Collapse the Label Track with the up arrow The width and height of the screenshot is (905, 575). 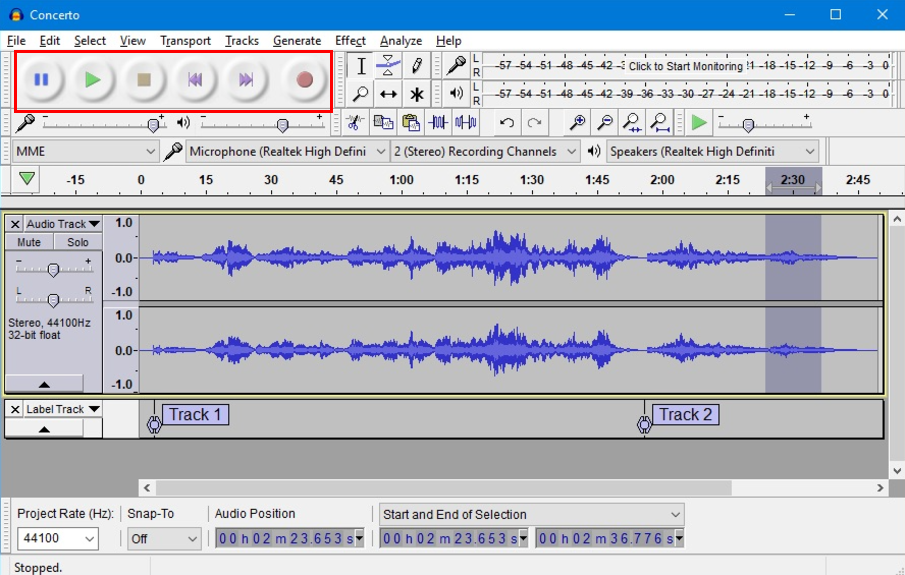(44, 429)
